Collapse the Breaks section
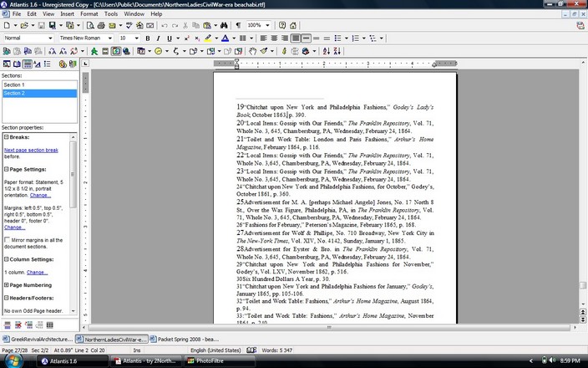 (x=7, y=137)
